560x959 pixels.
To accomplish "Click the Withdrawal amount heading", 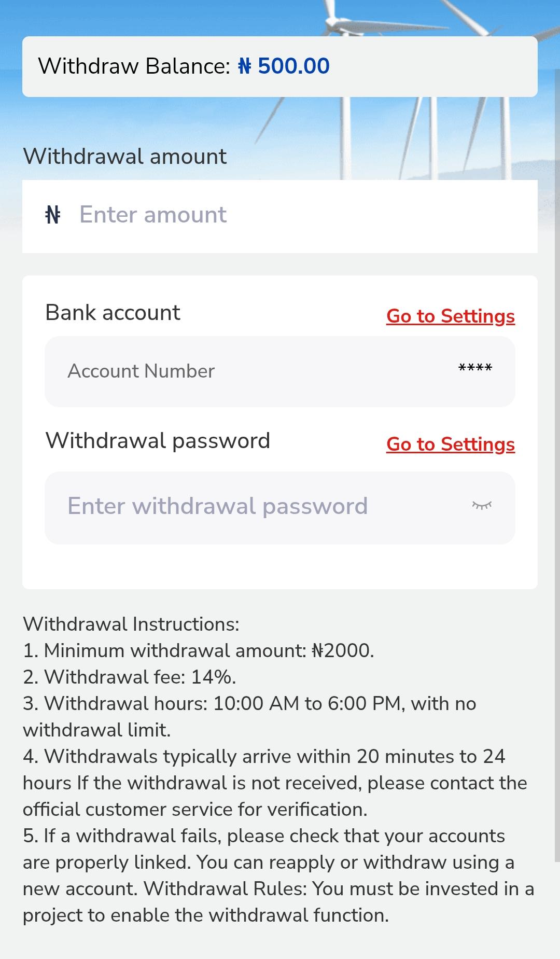I will tap(125, 156).
